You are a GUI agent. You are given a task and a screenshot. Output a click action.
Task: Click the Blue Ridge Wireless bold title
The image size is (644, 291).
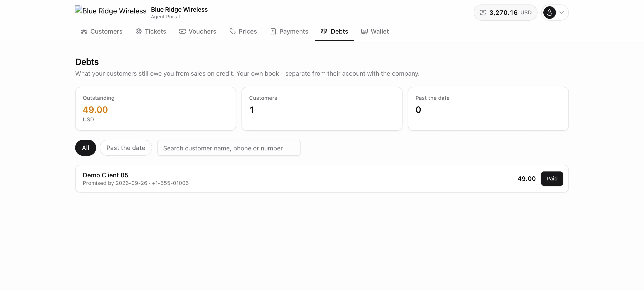[179, 9]
